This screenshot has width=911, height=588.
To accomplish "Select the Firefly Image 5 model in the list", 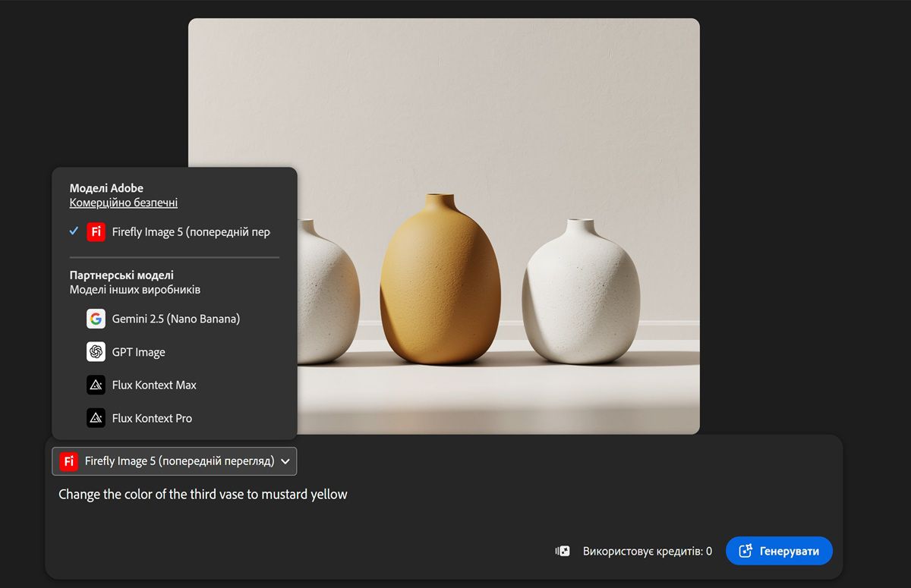I will 174,231.
